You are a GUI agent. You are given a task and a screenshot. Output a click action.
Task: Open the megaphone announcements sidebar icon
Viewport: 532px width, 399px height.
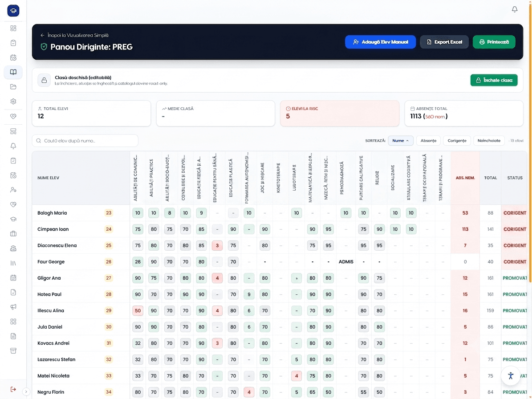[x=13, y=307]
